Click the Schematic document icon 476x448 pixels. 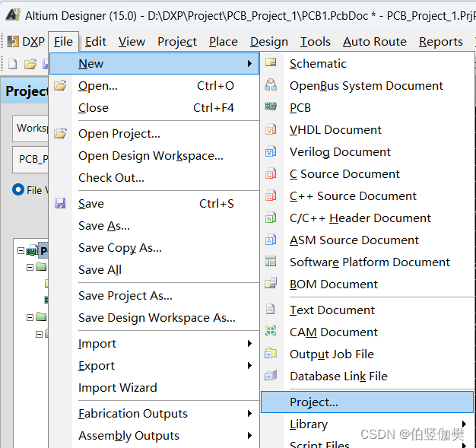point(271,62)
